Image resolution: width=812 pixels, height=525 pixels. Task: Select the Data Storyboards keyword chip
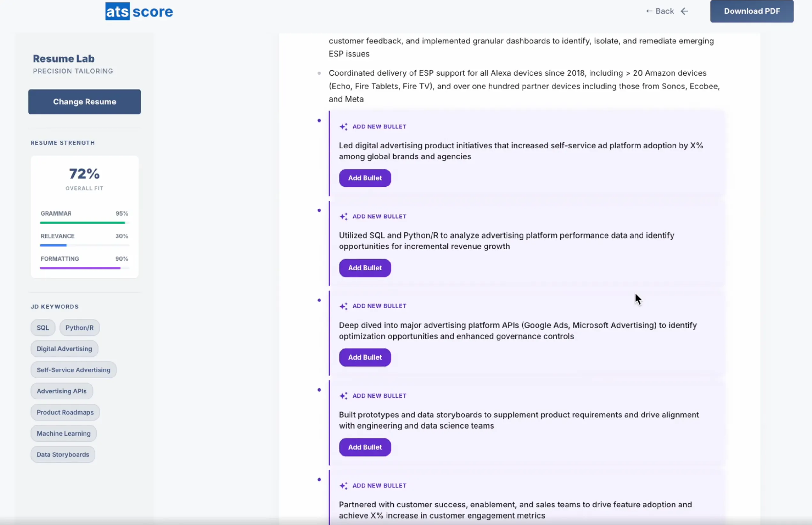click(63, 454)
